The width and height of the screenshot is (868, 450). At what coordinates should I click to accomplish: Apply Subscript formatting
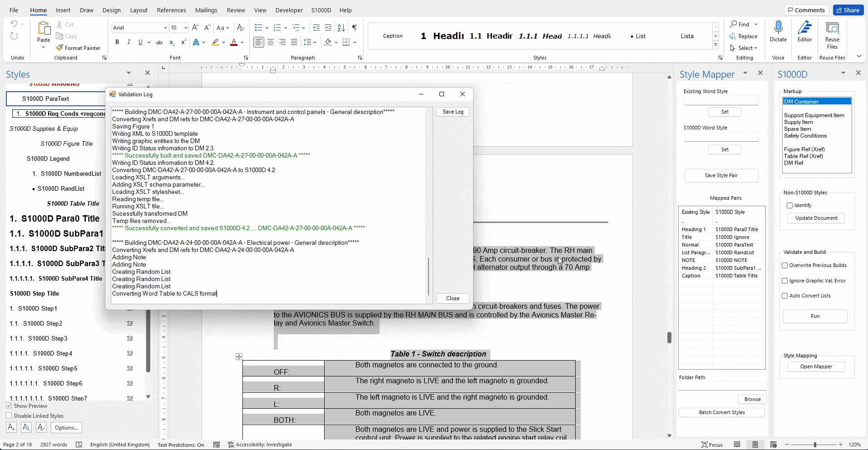point(172,42)
